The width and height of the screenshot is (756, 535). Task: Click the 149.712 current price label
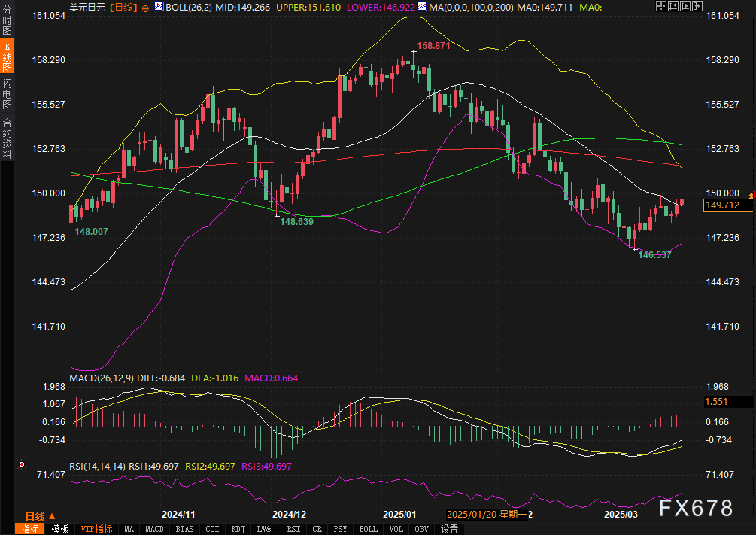[x=721, y=205]
